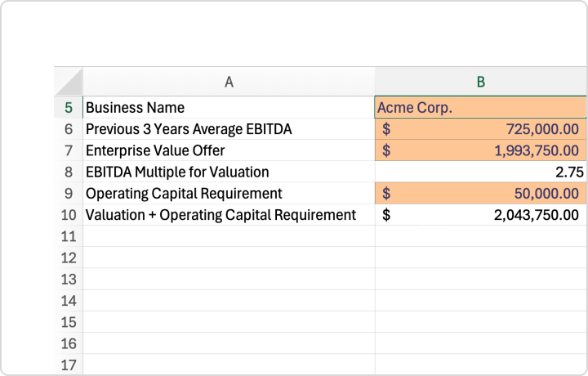Click the Business Name cell

pos(229,108)
